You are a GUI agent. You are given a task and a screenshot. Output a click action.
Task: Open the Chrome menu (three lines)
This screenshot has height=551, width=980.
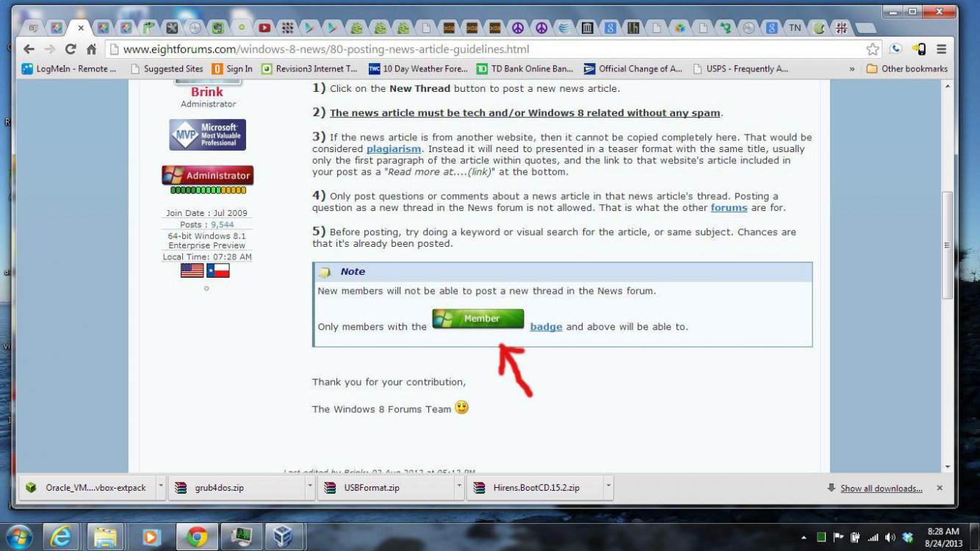point(941,49)
